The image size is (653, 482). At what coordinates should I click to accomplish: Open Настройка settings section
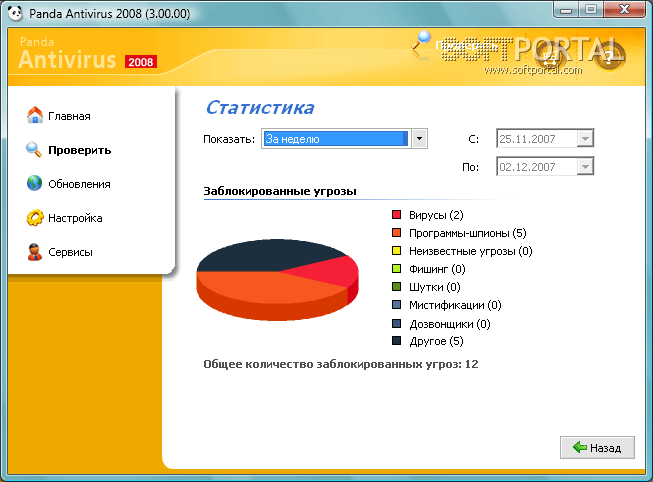click(75, 218)
